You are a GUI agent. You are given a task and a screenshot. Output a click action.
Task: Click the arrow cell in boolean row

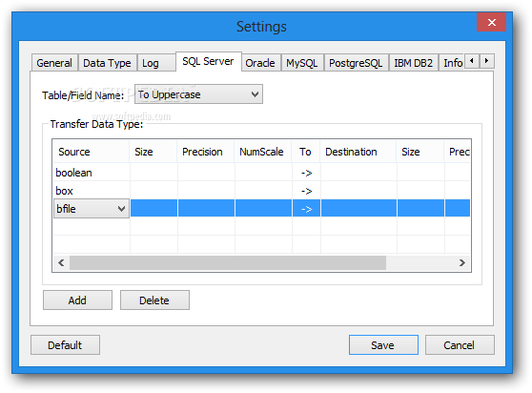tap(306, 173)
